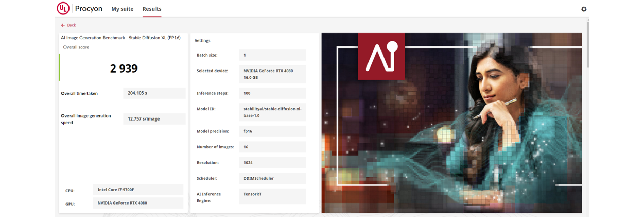Click the Model ID: label
Screen dimensions: 644x217
[x=206, y=109]
